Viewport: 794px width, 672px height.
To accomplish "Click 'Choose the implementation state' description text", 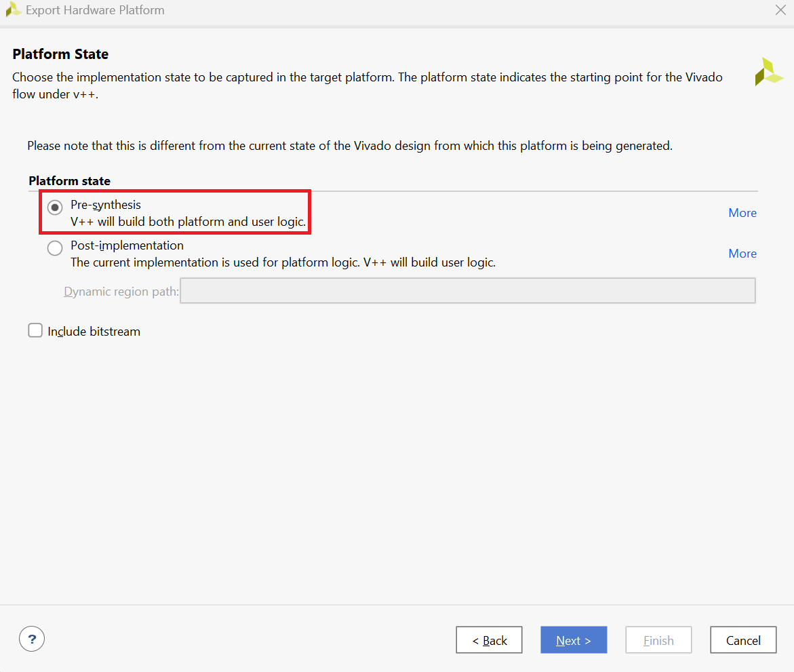I will click(367, 85).
